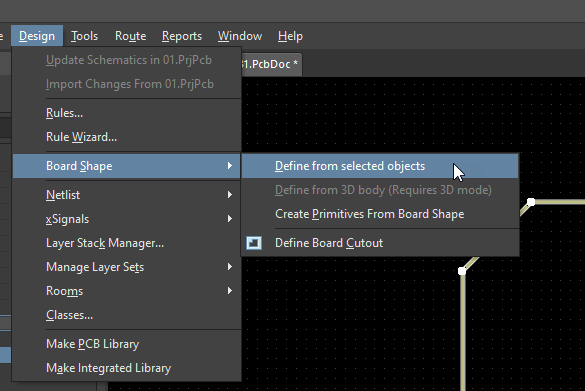
Task: Choose Make PCB Library
Action: point(126,344)
